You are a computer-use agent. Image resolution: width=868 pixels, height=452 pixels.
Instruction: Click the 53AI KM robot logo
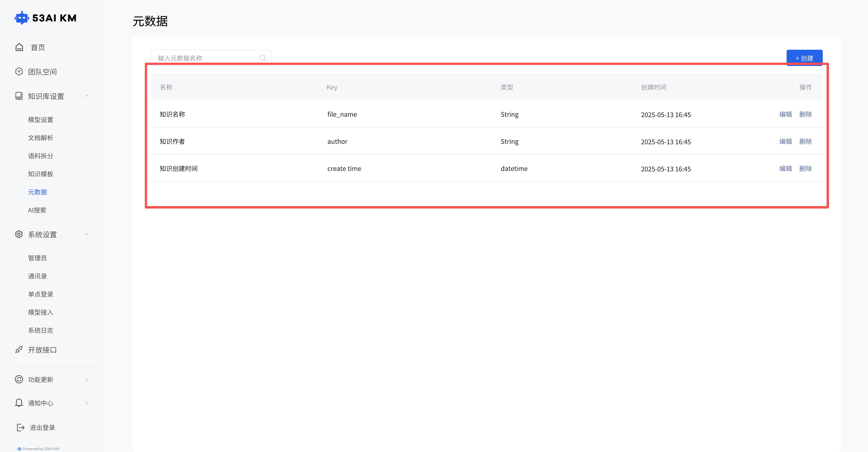tap(22, 18)
